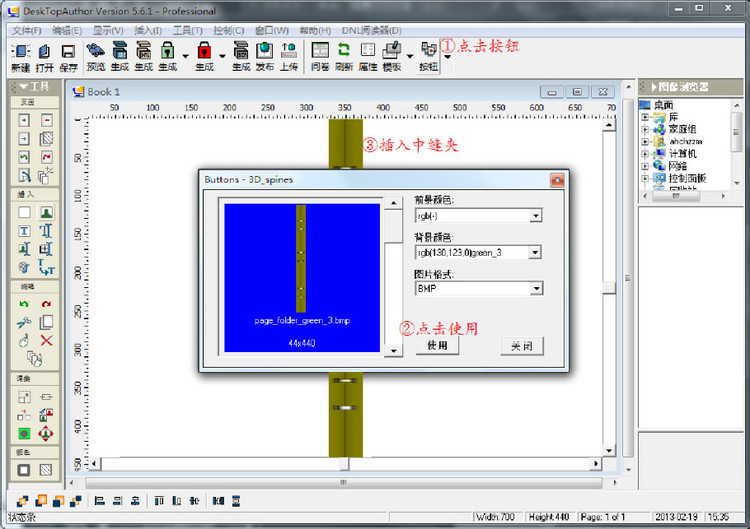750x529 pixels.
Task: Save the book with the 保存 icon
Action: (68, 57)
